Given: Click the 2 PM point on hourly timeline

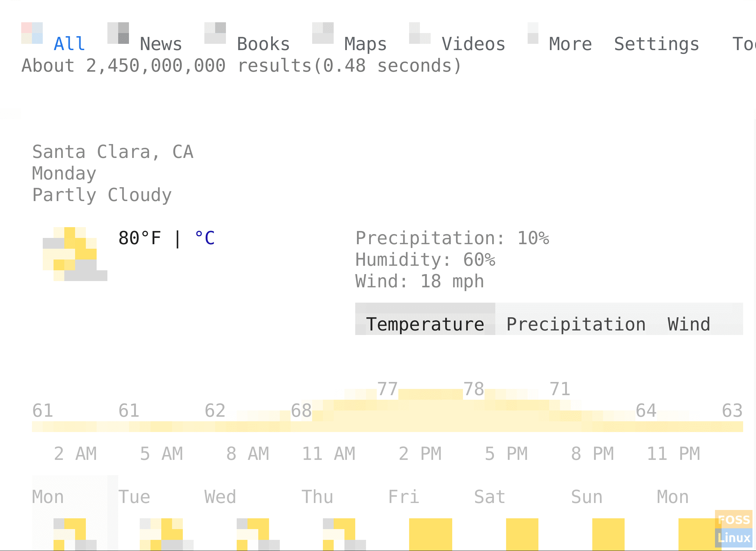Looking at the screenshot, I should 420,454.
